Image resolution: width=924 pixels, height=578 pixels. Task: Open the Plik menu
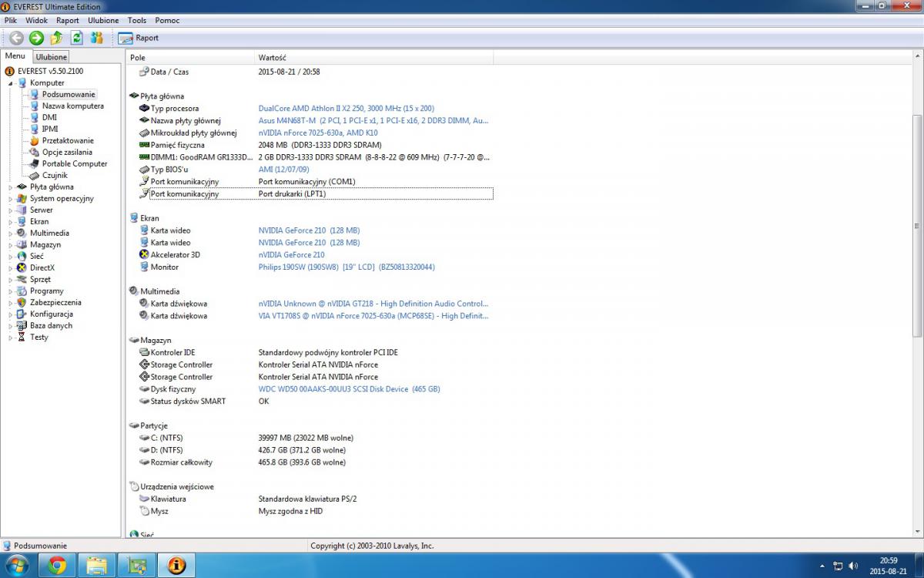(11, 21)
